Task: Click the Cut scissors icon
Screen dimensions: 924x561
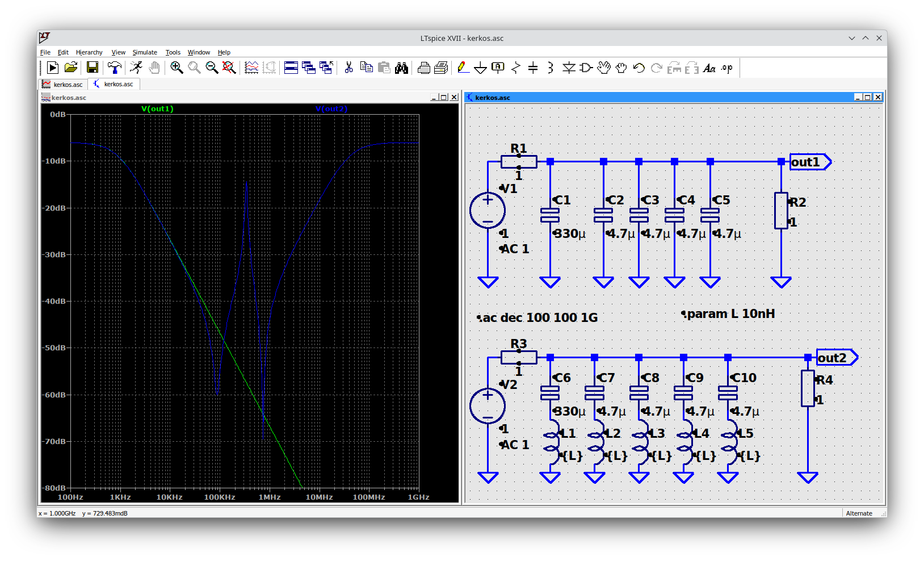Action: [x=348, y=68]
